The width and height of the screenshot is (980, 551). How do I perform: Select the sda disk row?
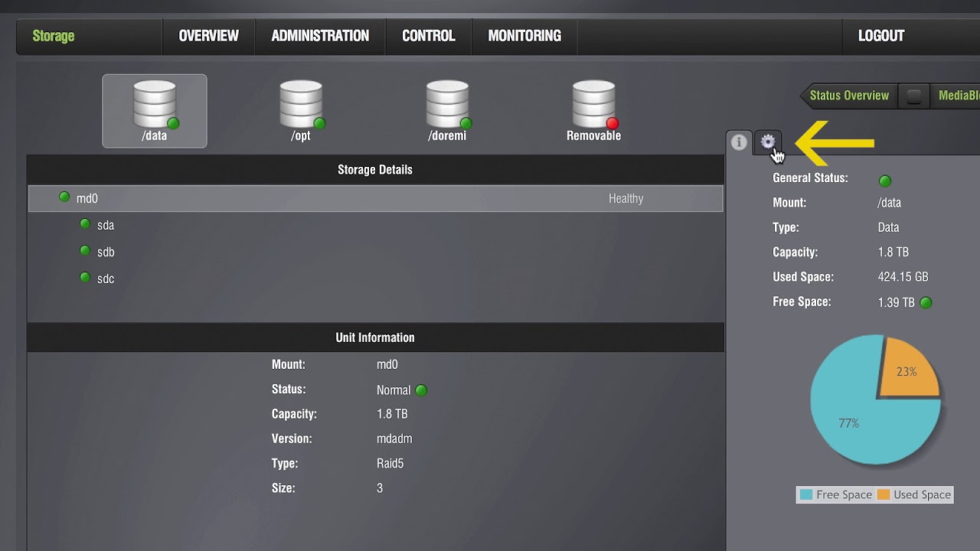click(x=375, y=225)
